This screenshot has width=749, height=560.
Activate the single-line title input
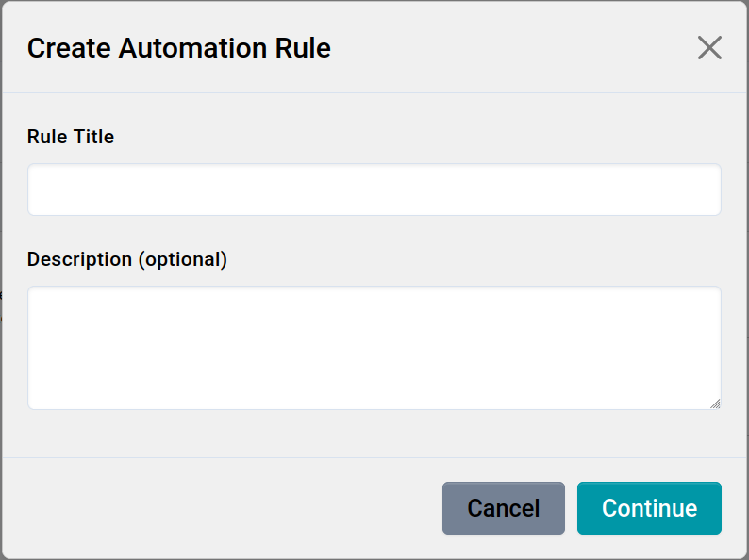tap(374, 189)
